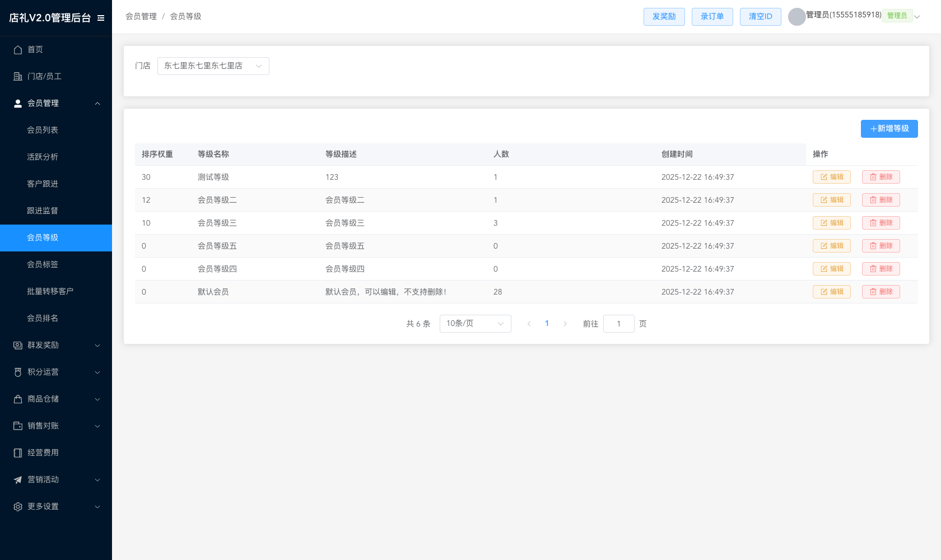Viewport: 941px width, 560px height.
Task: Open the 首页 home icon
Action: 18,49
